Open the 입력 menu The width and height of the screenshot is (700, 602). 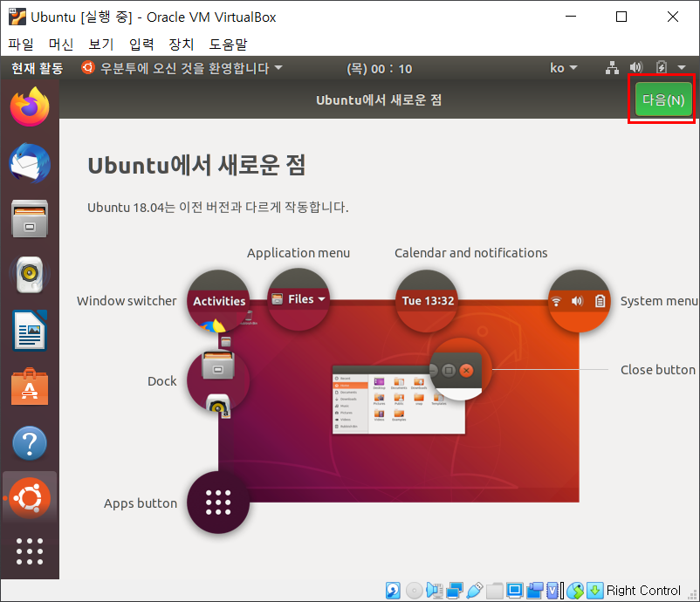click(x=141, y=44)
